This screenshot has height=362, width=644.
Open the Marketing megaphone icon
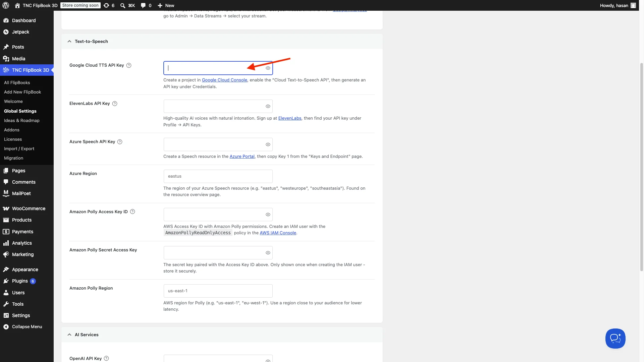[x=6, y=254]
